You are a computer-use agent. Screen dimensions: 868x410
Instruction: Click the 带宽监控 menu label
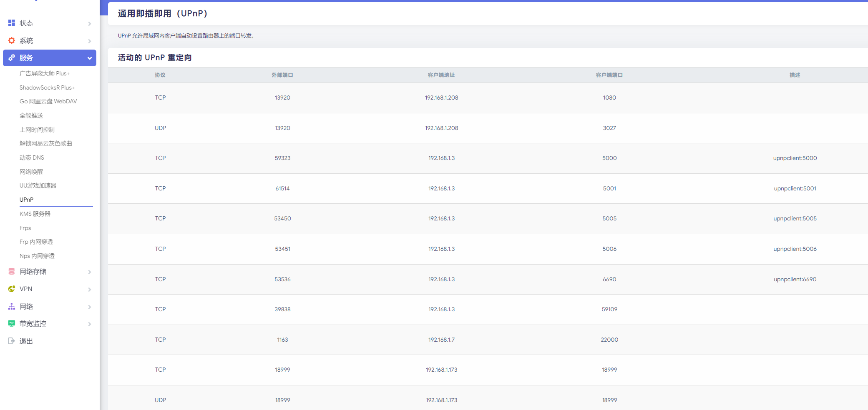point(33,323)
